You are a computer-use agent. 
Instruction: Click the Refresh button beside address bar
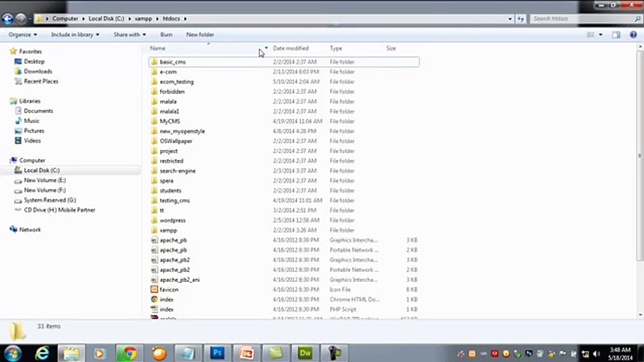coord(520,19)
